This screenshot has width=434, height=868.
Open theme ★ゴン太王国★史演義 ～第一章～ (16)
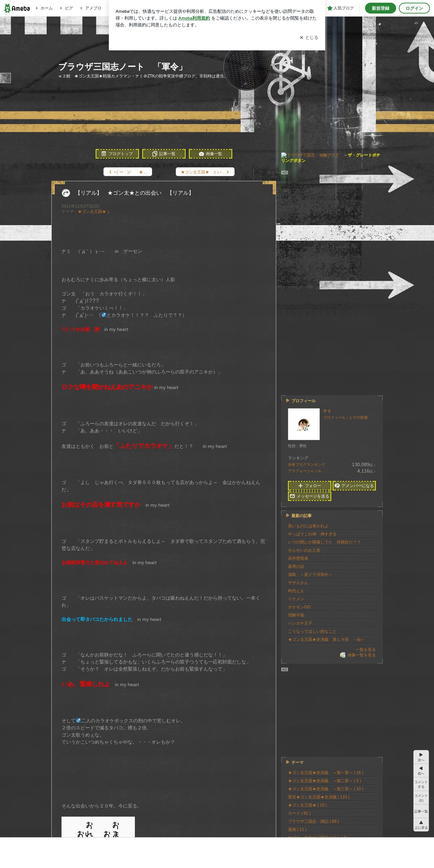coord(325,773)
